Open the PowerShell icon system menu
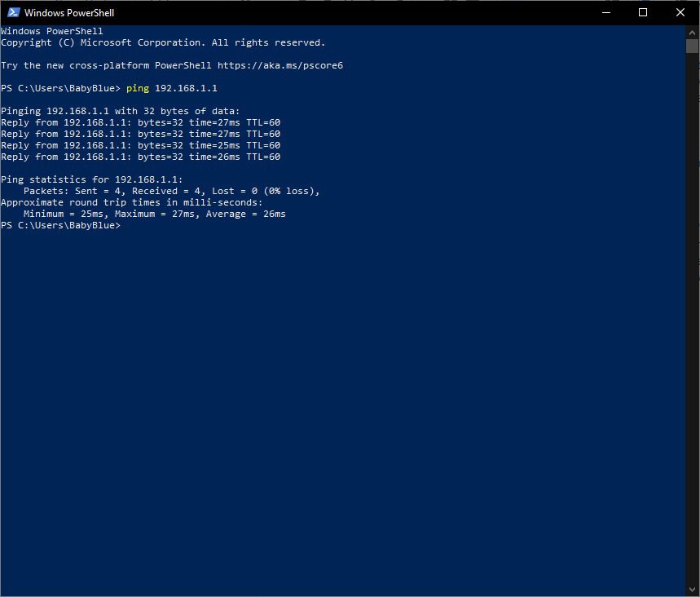The image size is (700, 597). [13, 13]
